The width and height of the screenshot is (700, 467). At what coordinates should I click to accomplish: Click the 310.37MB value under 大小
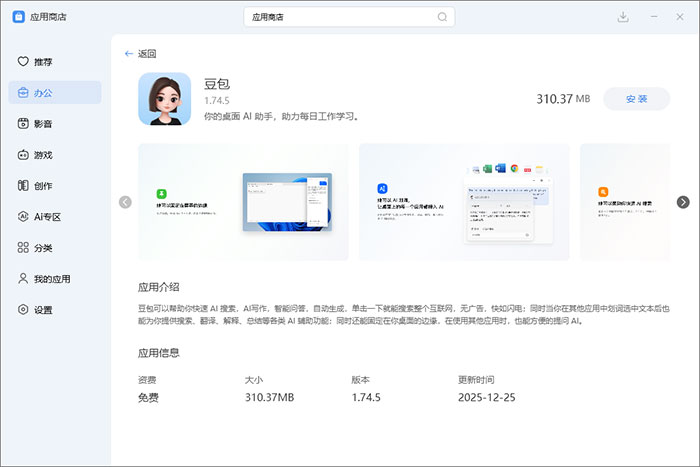pos(269,397)
